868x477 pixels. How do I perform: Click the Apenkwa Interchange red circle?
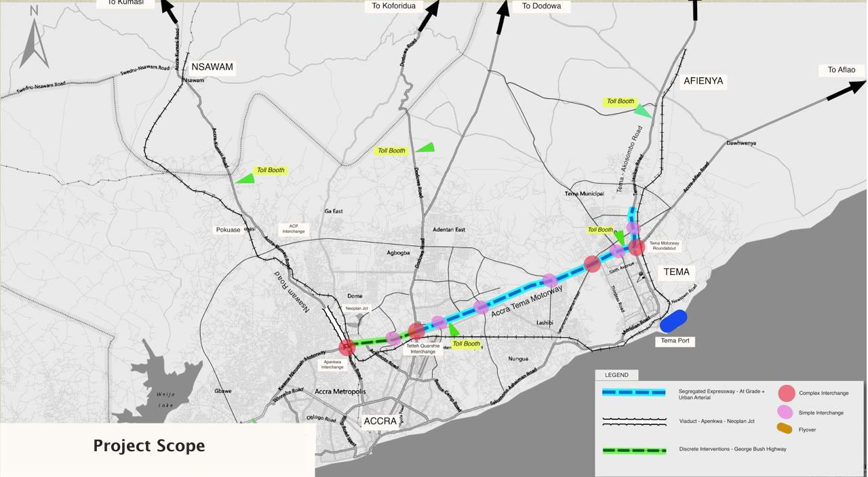point(347,348)
